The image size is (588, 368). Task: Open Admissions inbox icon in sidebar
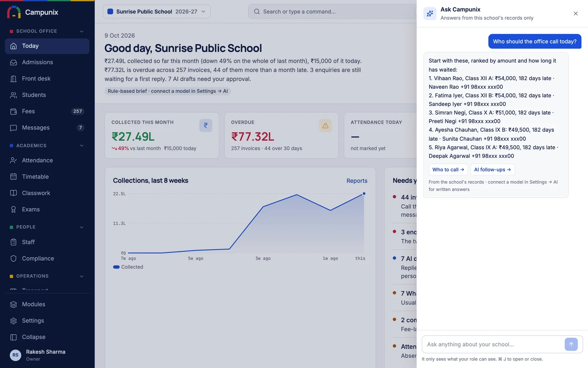(14, 62)
